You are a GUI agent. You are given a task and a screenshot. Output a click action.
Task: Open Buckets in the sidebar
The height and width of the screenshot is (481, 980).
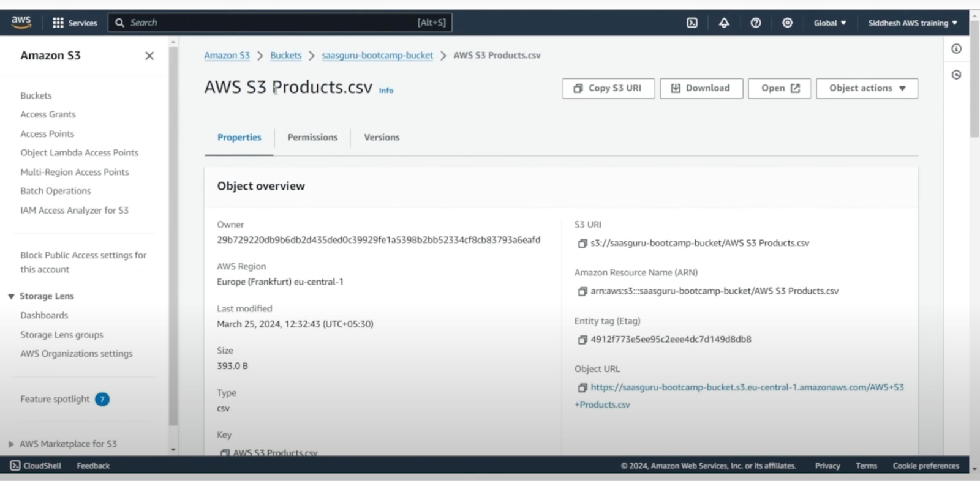36,95
